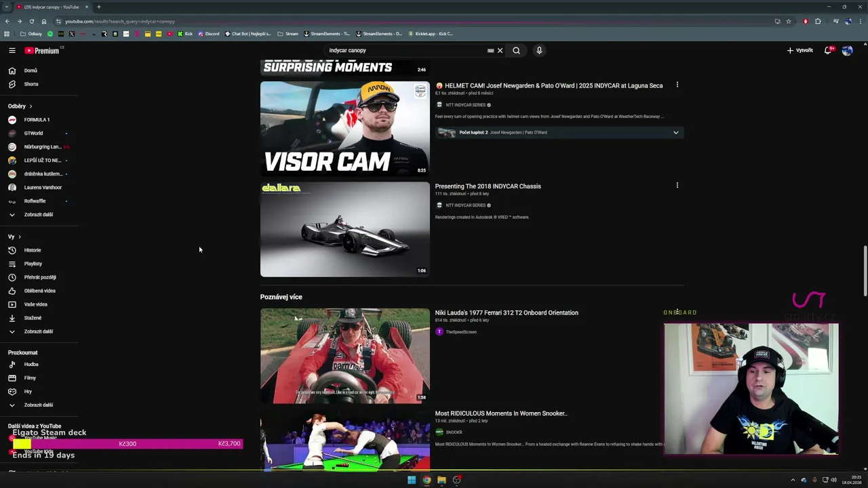Bookmark this page with the star icon
868x488 pixels.
pos(789,22)
